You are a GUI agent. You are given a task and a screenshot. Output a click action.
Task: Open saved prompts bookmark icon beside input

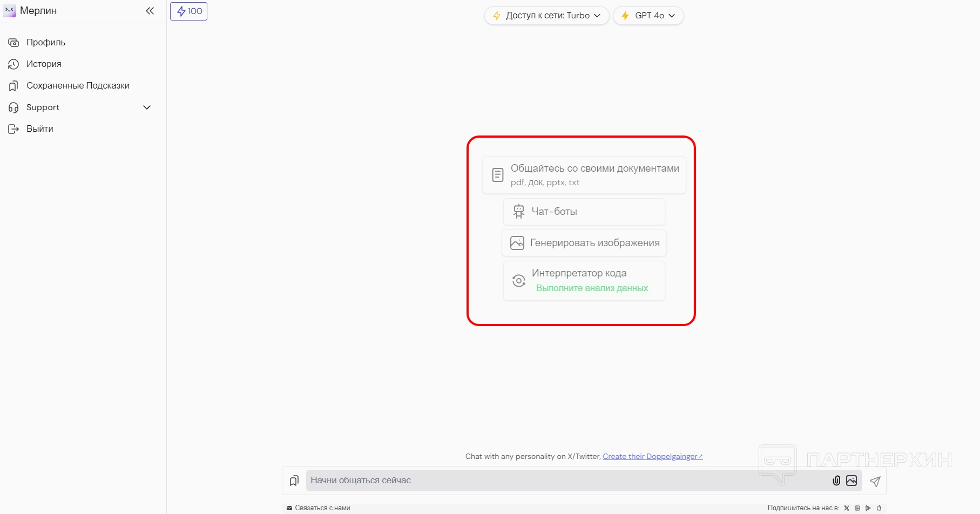pos(294,481)
